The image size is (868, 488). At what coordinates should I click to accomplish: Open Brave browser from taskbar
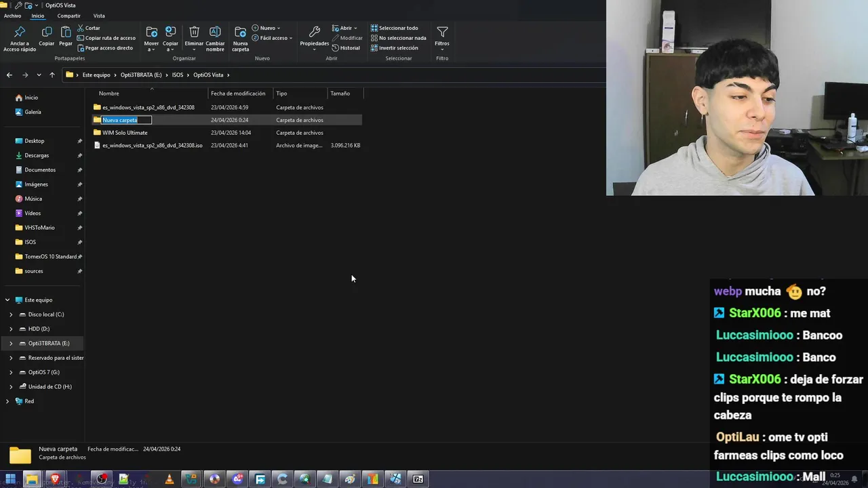56,479
